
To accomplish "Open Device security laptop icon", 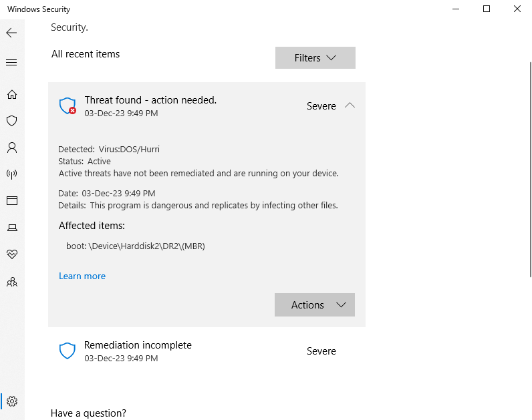I will pyautogui.click(x=12, y=228).
